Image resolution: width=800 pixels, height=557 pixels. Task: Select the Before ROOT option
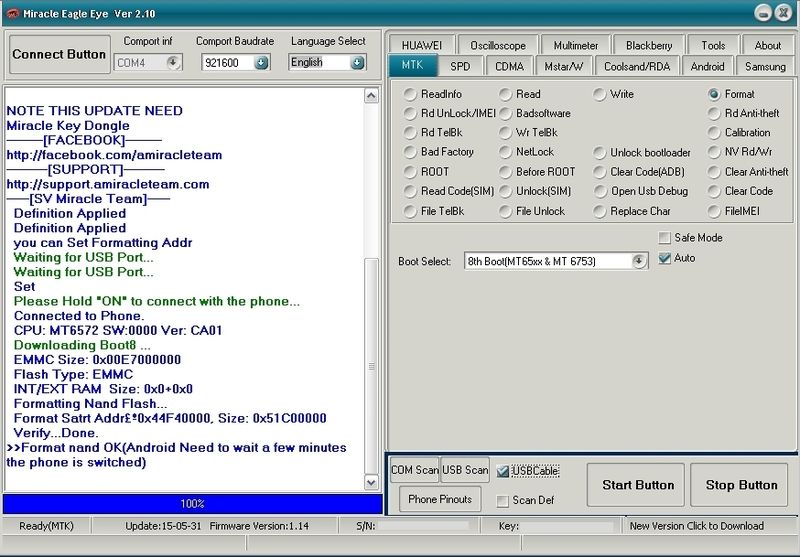[537, 172]
